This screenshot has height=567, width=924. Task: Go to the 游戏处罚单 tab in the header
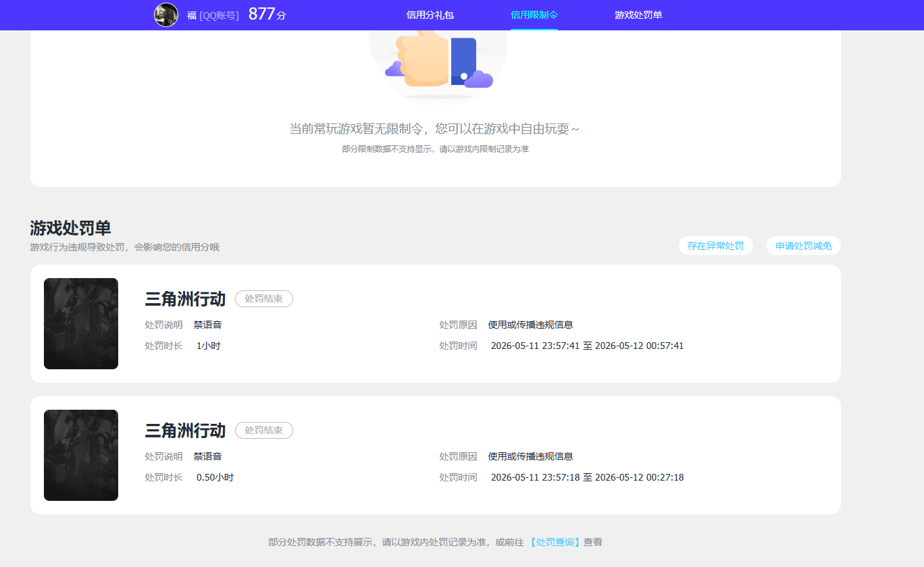[638, 15]
